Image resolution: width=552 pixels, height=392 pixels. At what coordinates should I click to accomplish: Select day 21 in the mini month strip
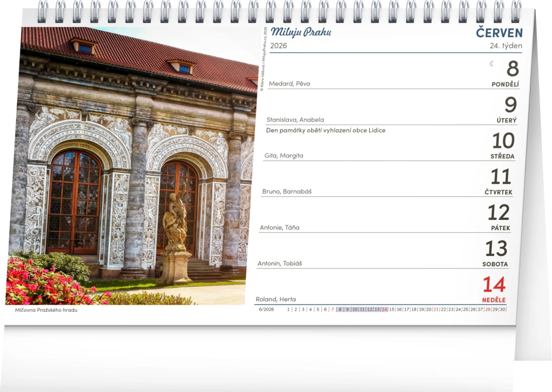pyautogui.click(x=436, y=310)
